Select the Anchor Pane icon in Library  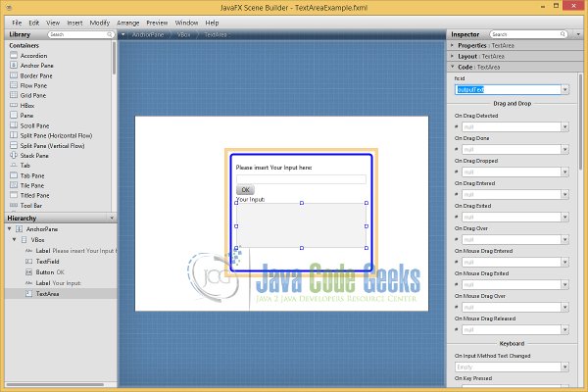coord(14,65)
